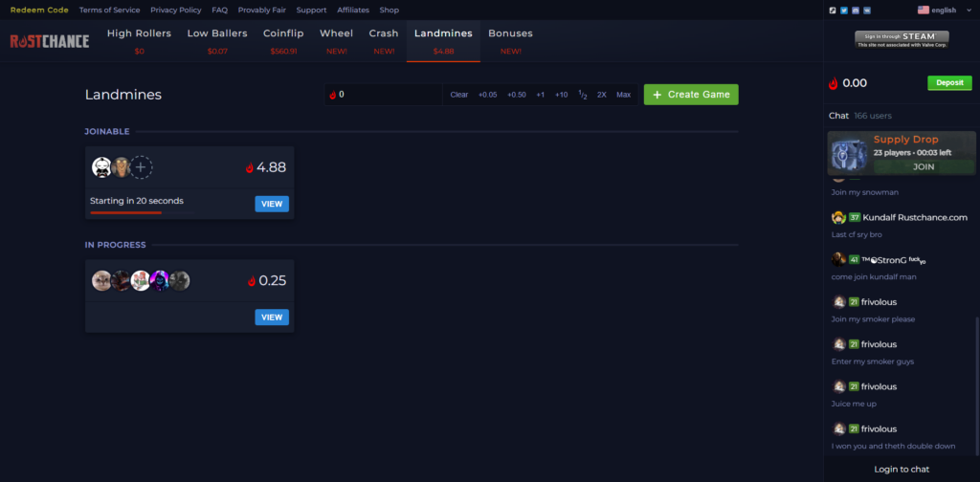
Task: Click Create Game button
Action: coord(691,95)
